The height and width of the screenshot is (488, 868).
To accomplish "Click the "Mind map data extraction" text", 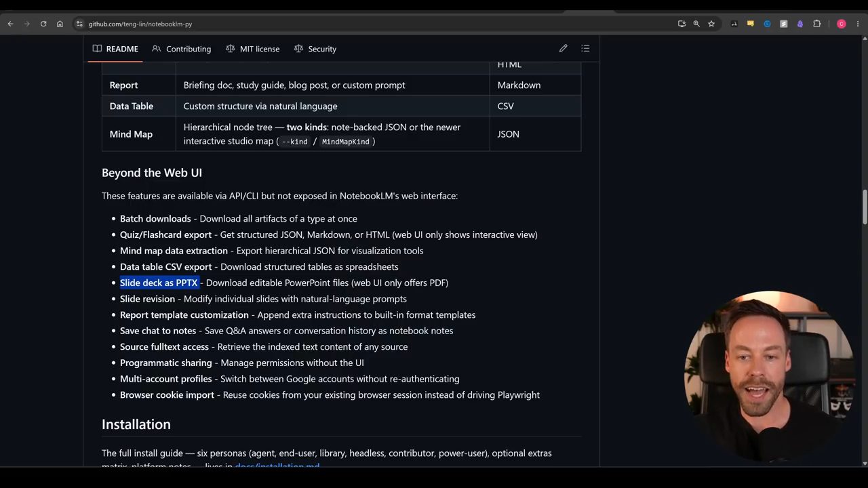I will [x=174, y=251].
